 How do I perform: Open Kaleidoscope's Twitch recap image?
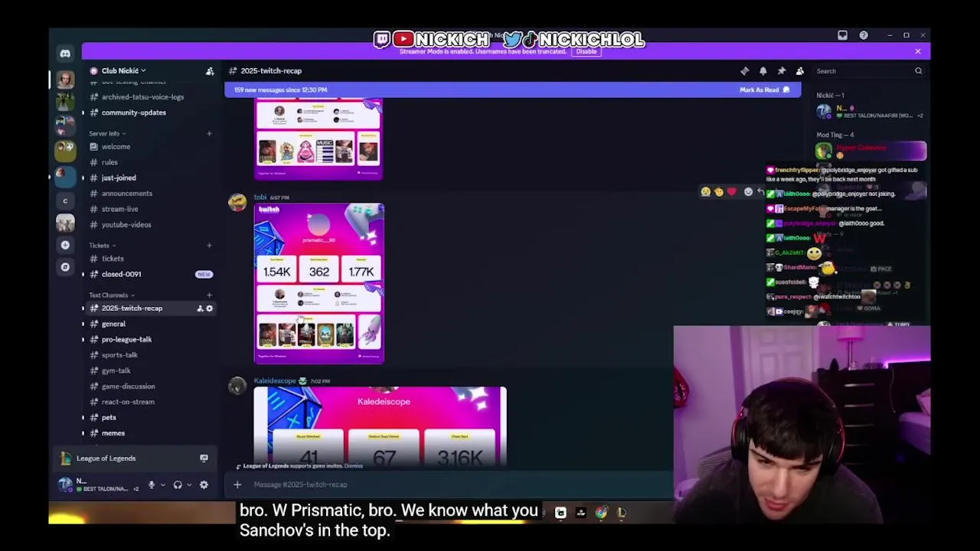pos(381,425)
